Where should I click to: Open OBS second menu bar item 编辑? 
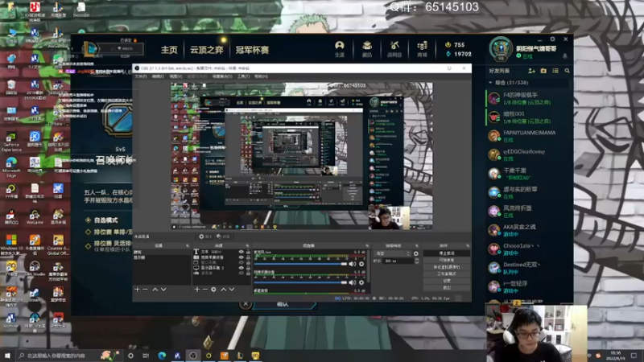158,76
